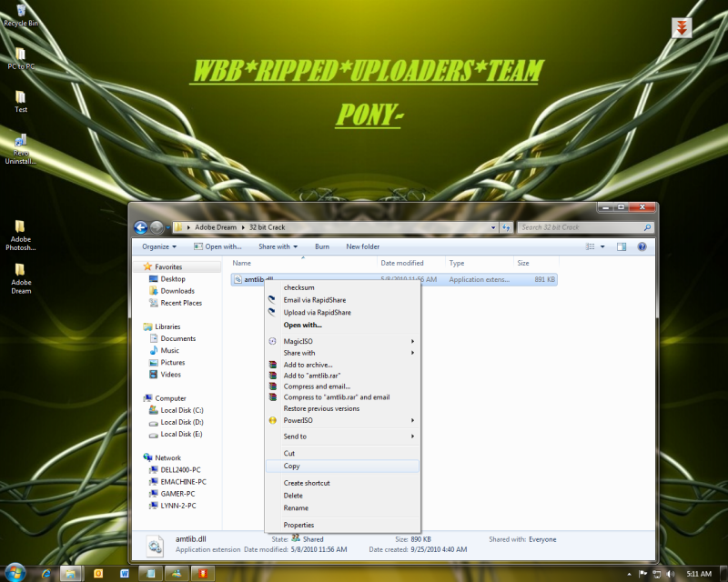
Task: Select the PC to PC desktop folder
Action: click(21, 58)
